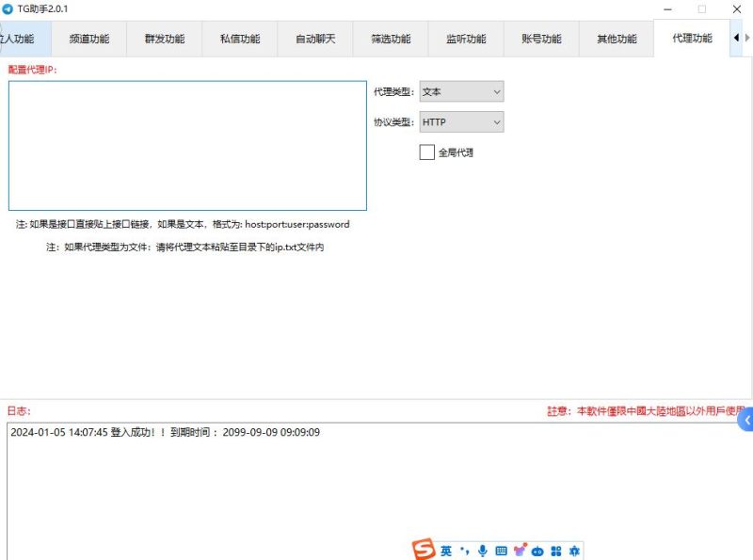Screen dimensions: 753x560
Task: Click the input method settings gear icon
Action: [x=574, y=551]
